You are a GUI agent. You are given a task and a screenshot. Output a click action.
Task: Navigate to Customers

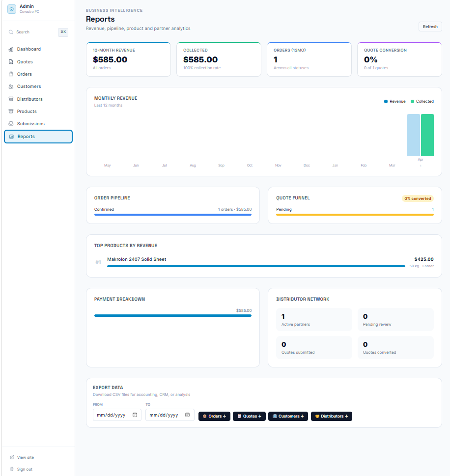(x=38, y=86)
